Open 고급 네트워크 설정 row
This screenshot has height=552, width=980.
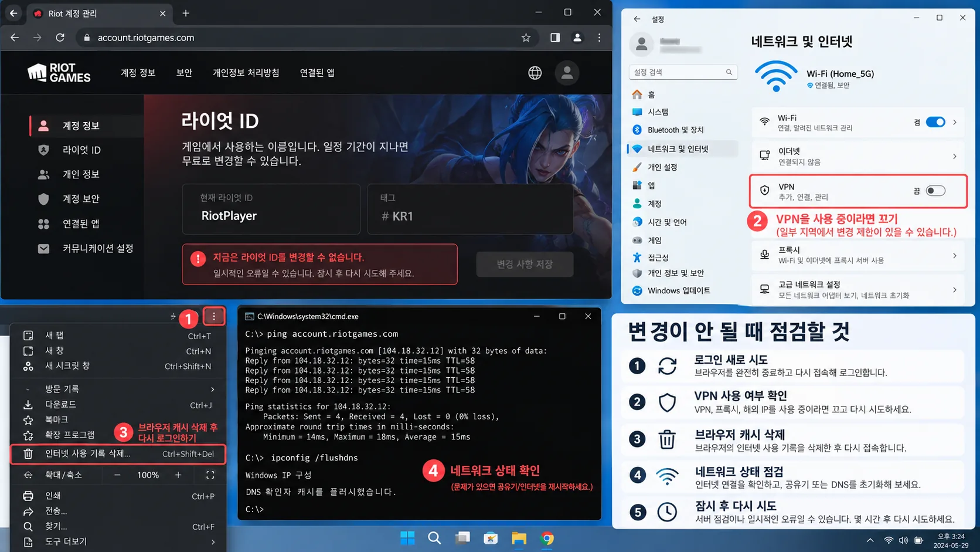857,290
